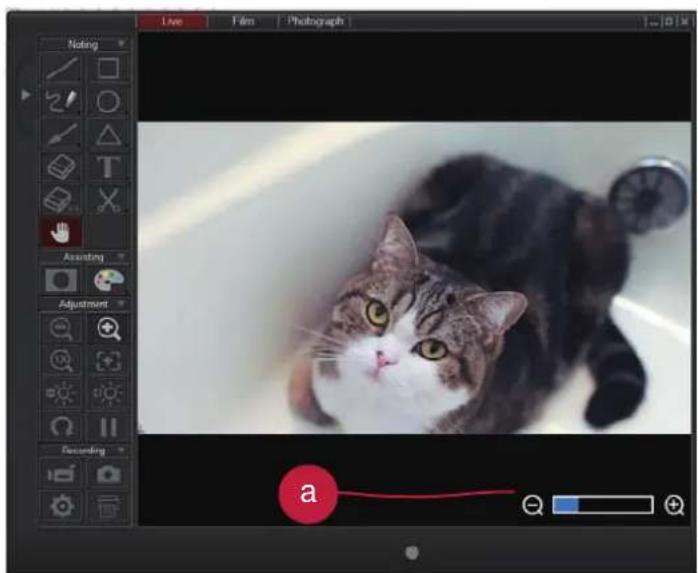Select the circle shape tool
698x573 pixels.
pos(108,102)
